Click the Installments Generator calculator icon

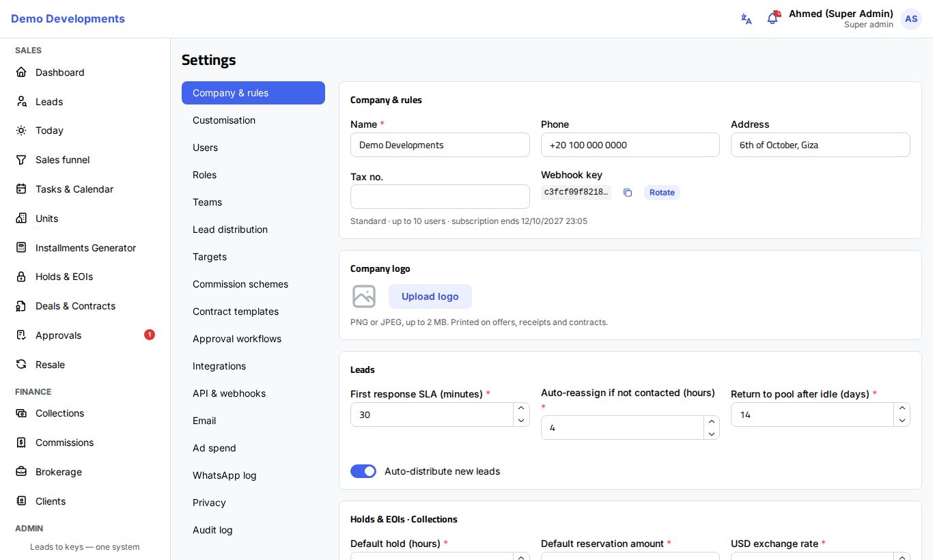(x=21, y=248)
